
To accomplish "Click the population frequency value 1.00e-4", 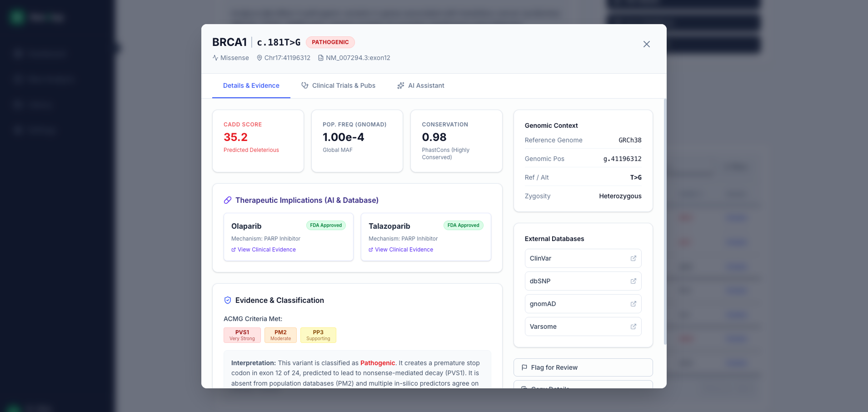I will 344,137.
